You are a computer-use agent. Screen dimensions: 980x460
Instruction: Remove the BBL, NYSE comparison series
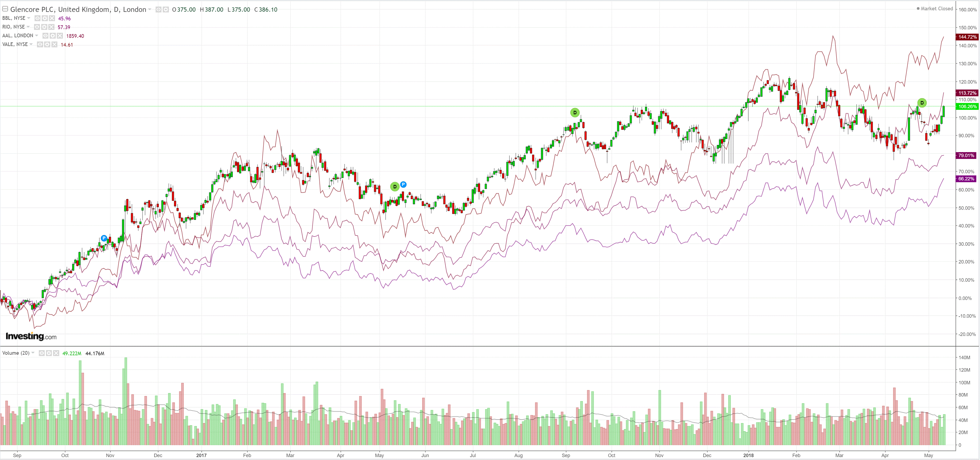coord(52,18)
